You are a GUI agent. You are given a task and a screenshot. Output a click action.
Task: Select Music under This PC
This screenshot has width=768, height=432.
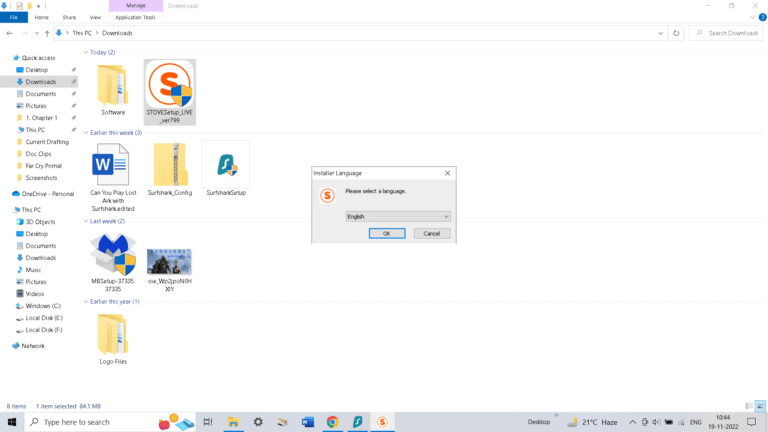[33, 270]
